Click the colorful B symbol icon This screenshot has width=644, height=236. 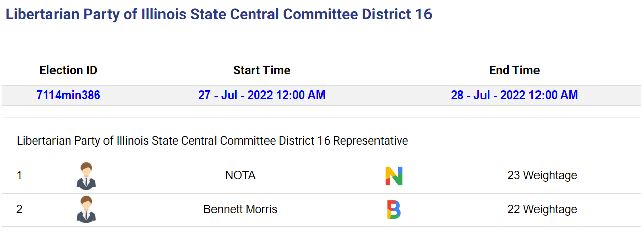[394, 209]
